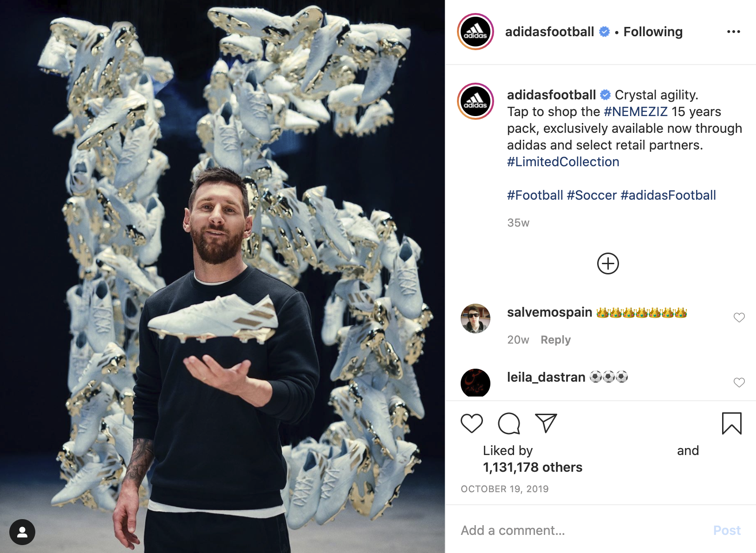Image resolution: width=756 pixels, height=553 pixels.
Task: Click the adidas avatar beside the caption
Action: pyautogui.click(x=476, y=101)
